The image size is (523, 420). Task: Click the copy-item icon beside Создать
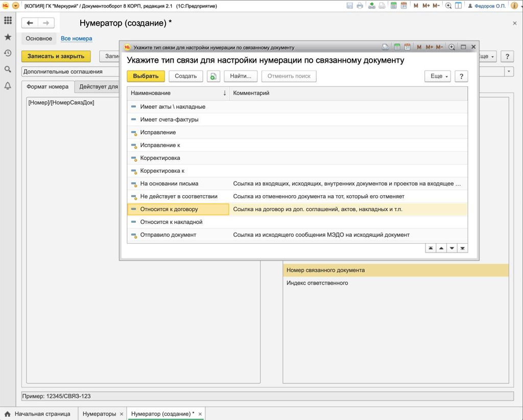[x=213, y=76]
